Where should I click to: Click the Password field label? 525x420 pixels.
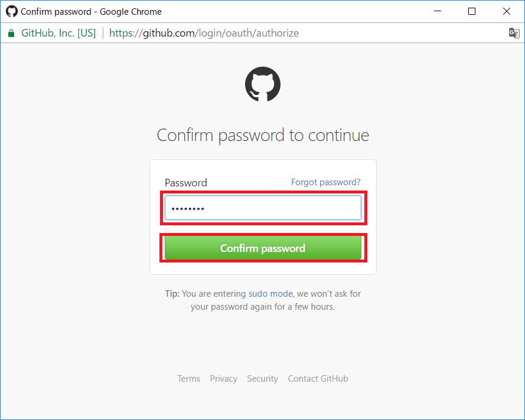[185, 183]
